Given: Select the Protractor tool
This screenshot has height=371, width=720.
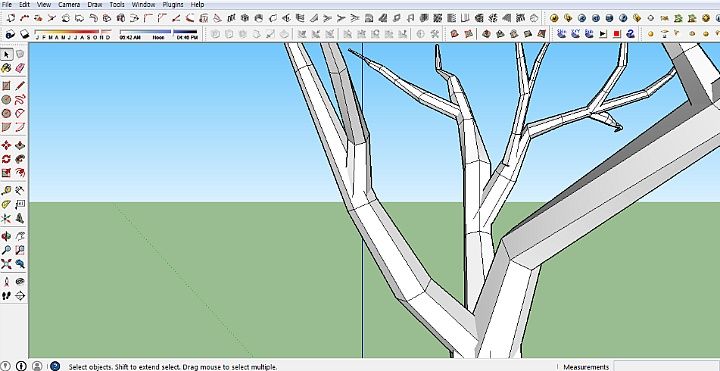Looking at the screenshot, I should pos(6,204).
